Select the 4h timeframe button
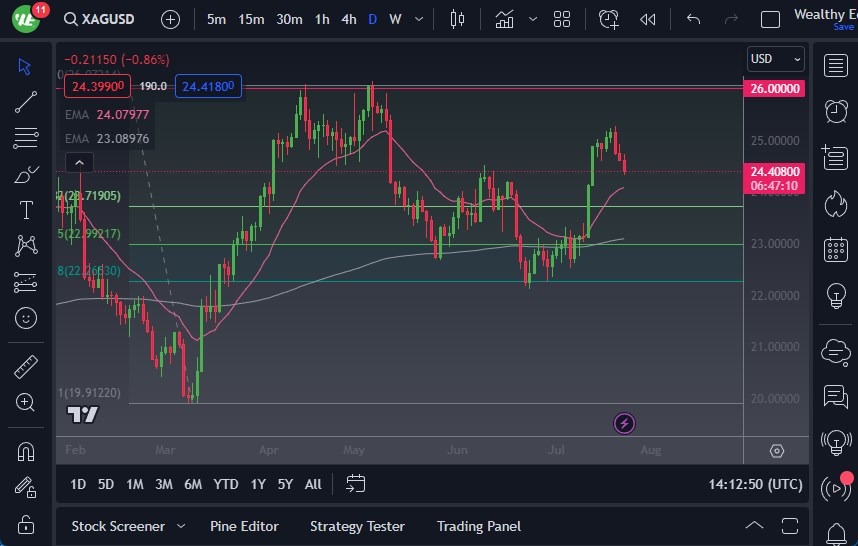858x546 pixels. [x=348, y=19]
